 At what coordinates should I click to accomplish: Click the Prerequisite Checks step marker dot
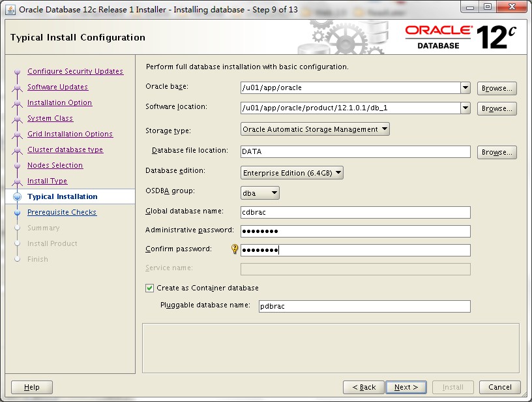click(18, 213)
